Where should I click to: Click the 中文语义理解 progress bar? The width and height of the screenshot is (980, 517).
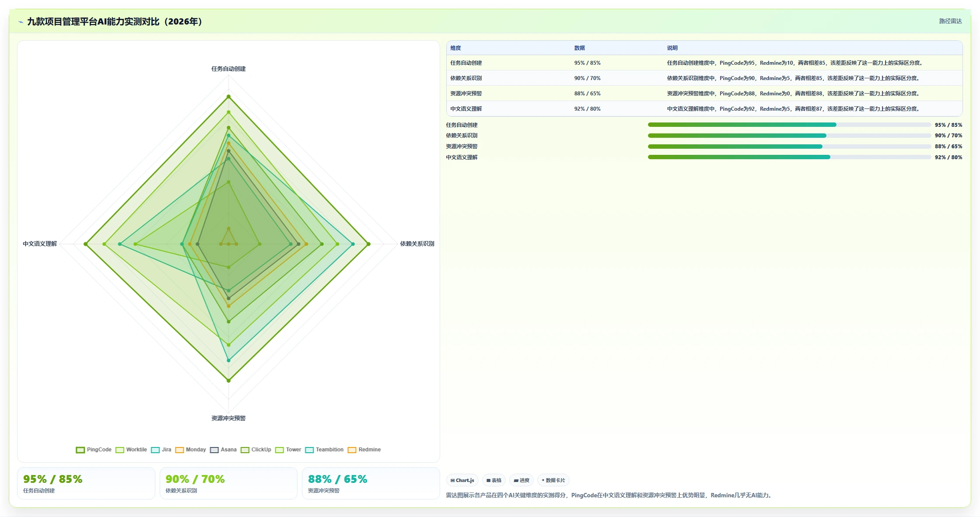789,157
